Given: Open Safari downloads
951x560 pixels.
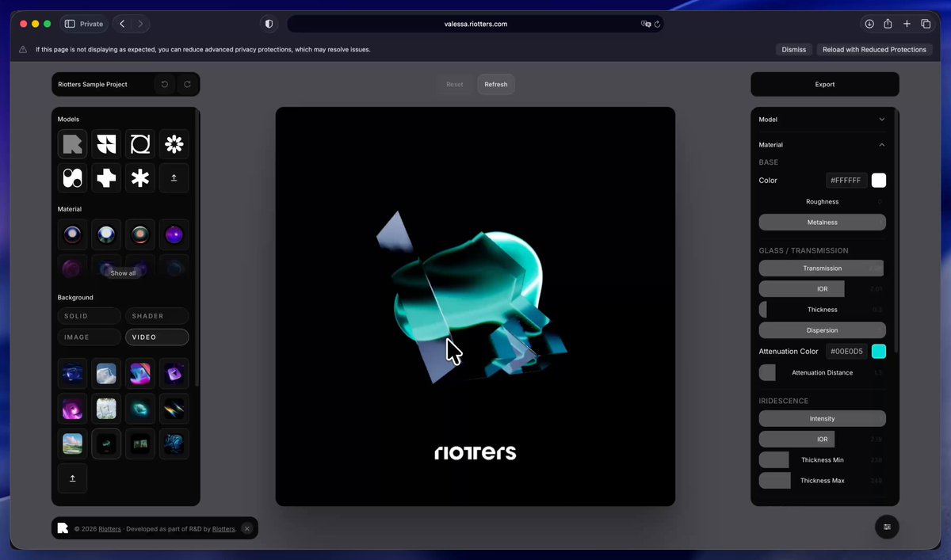Looking at the screenshot, I should tap(869, 24).
